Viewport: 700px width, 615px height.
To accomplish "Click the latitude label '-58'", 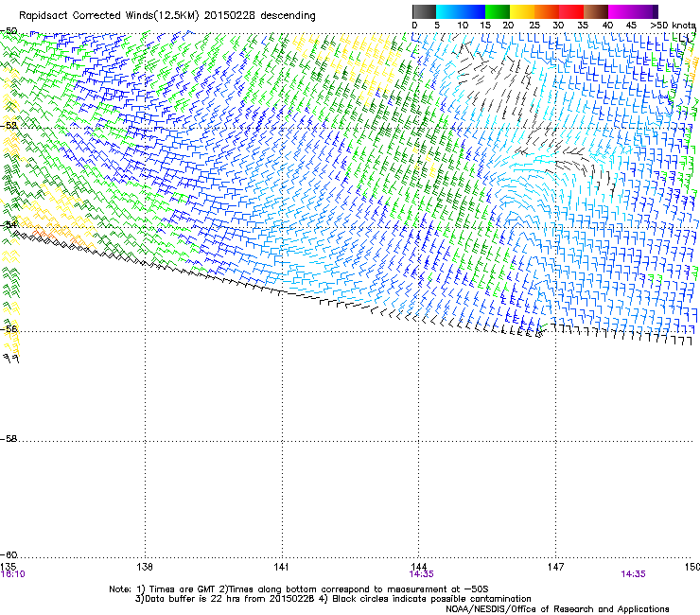I will [x=9, y=439].
